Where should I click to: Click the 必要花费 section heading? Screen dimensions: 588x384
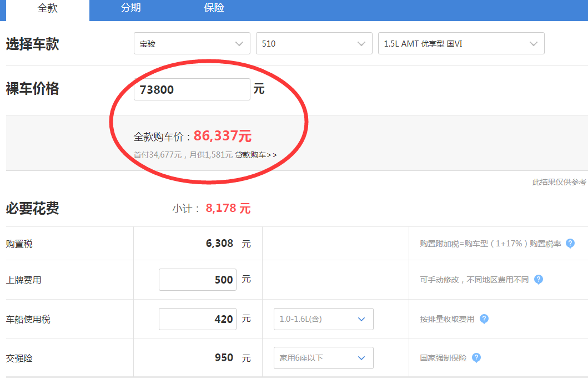[x=32, y=208]
